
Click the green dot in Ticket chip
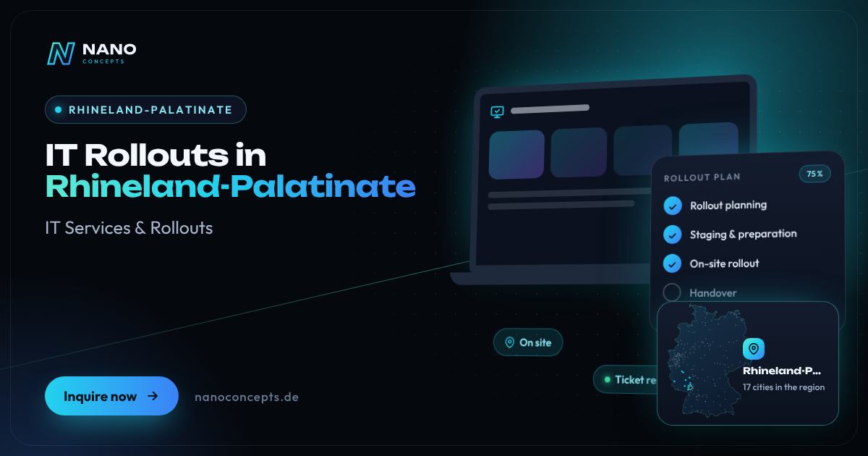[x=608, y=379]
